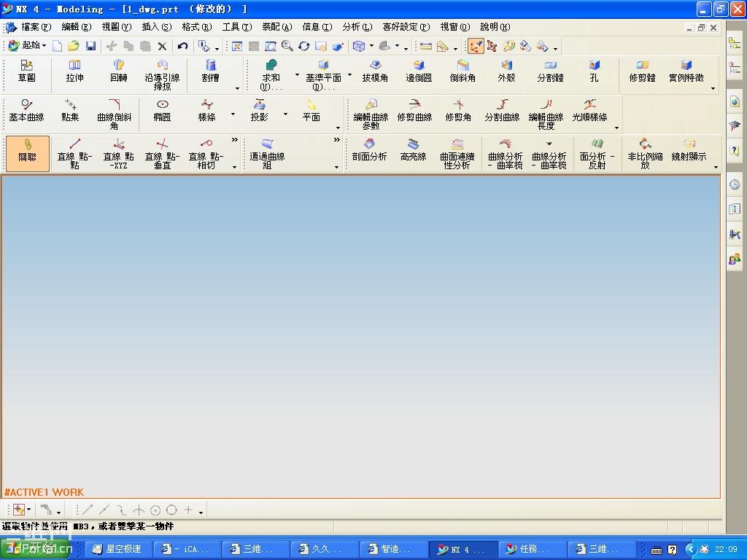Open the 工具 tools menu
Viewport: 747px width, 560px height.
tap(237, 27)
